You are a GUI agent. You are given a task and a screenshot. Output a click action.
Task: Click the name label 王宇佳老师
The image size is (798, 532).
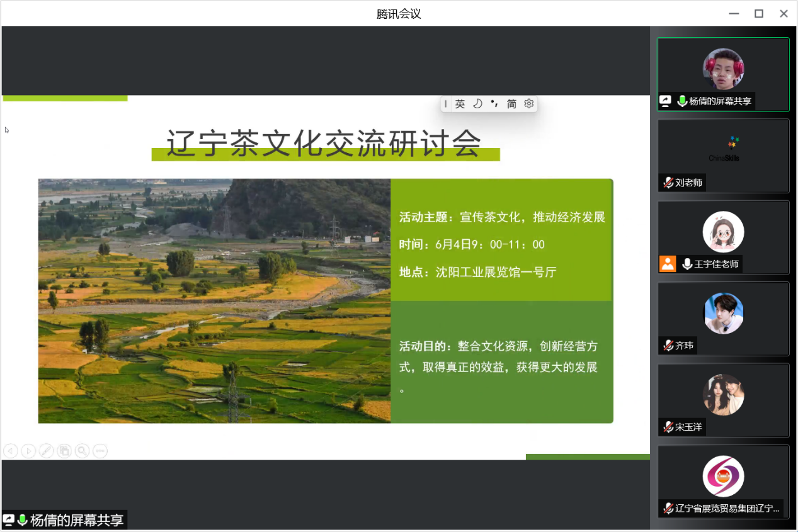point(717,264)
